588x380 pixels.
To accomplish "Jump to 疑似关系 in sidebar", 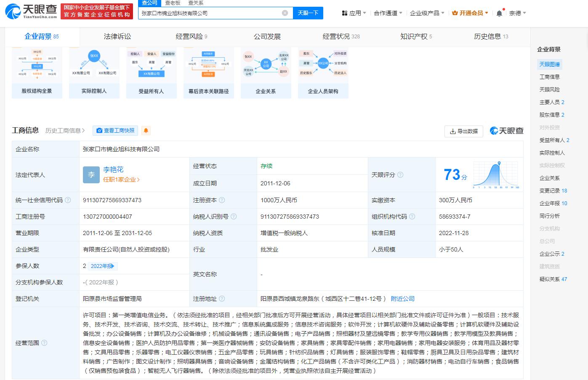I will point(553,279).
